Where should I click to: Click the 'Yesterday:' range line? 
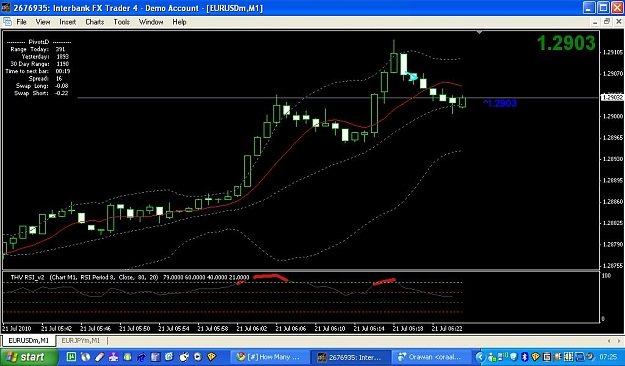[45, 57]
